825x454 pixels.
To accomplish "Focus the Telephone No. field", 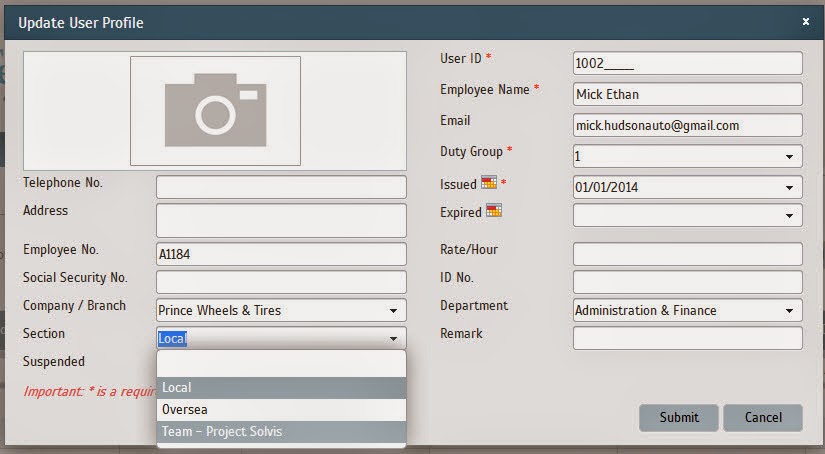I will point(281,187).
